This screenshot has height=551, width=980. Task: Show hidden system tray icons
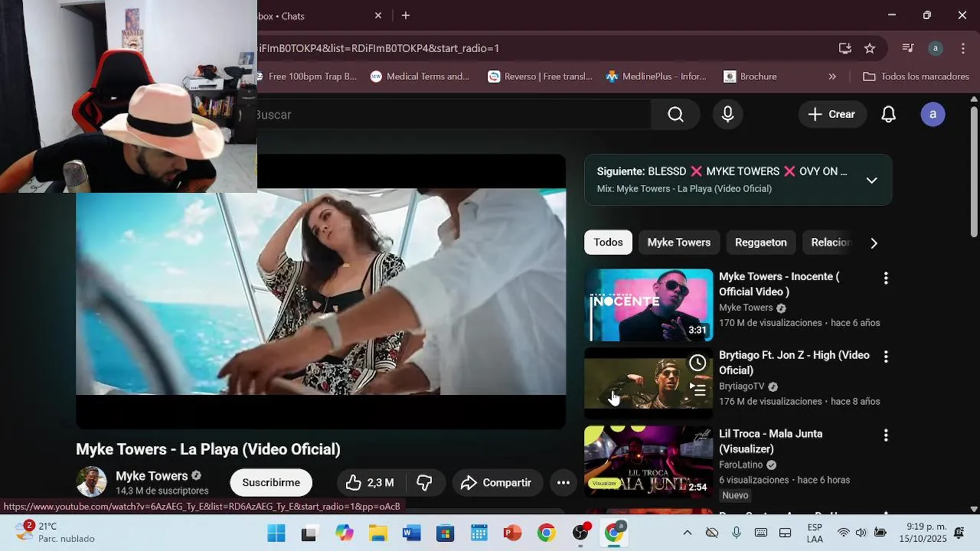pos(688,533)
